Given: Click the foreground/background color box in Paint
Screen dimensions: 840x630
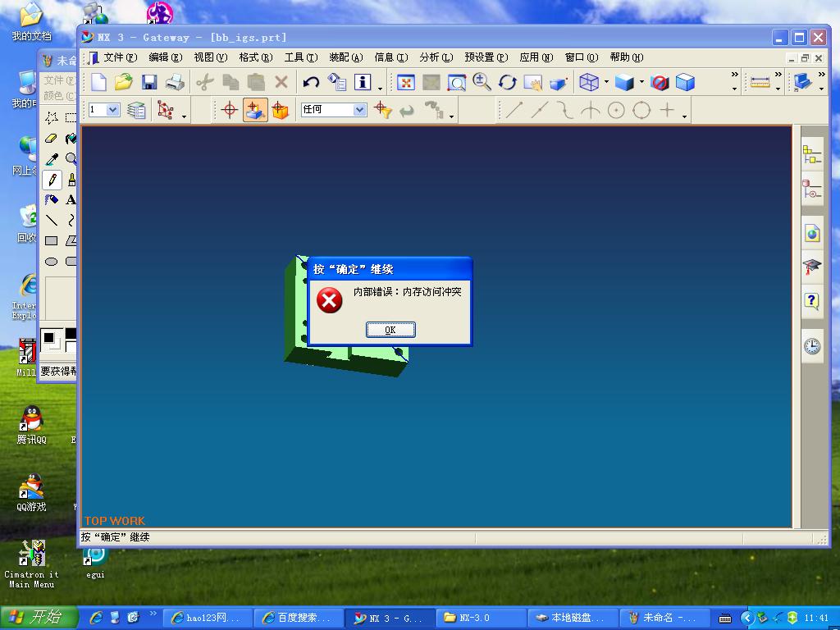Looking at the screenshot, I should click(x=52, y=340).
